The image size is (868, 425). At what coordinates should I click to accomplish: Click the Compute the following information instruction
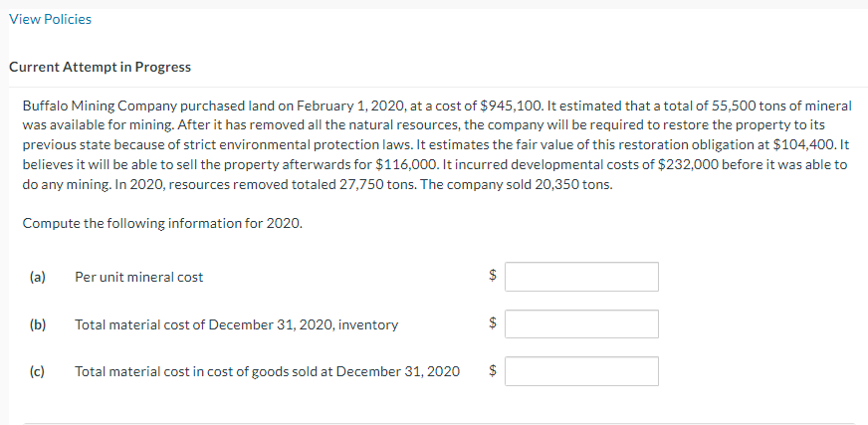pyautogui.click(x=161, y=223)
